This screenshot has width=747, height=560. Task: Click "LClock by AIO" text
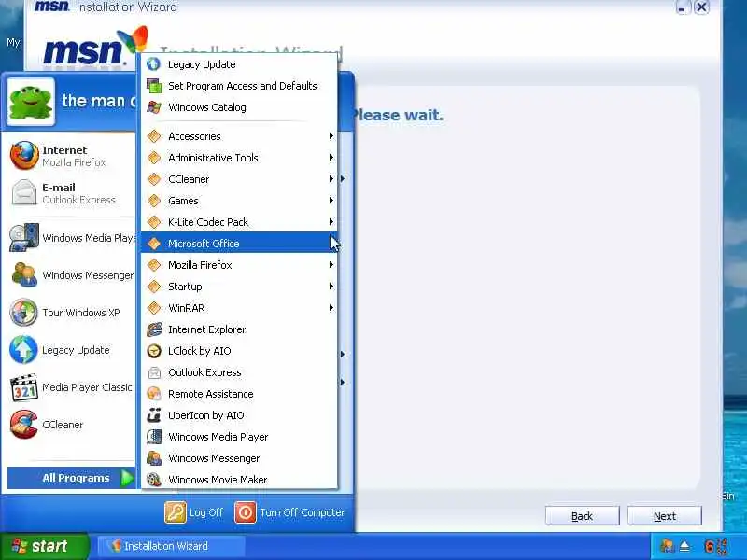[x=200, y=351]
